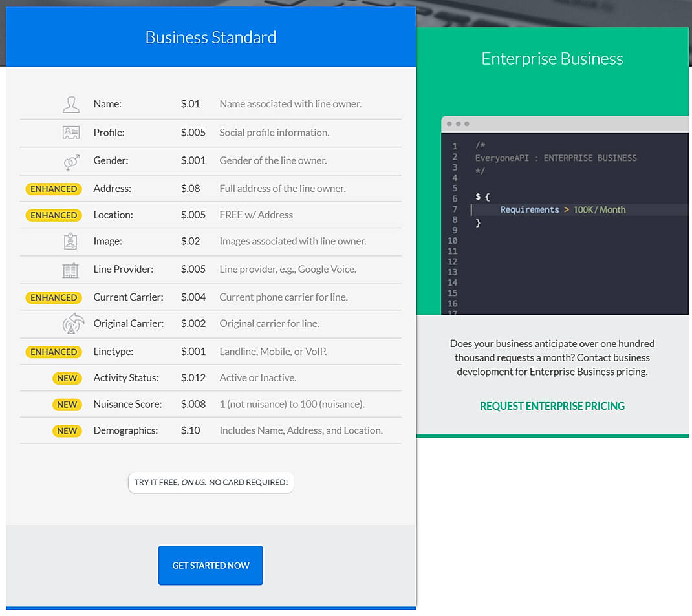Image resolution: width=692 pixels, height=616 pixels.
Task: Click the ID badge icon beside Image
Action: 70,241
